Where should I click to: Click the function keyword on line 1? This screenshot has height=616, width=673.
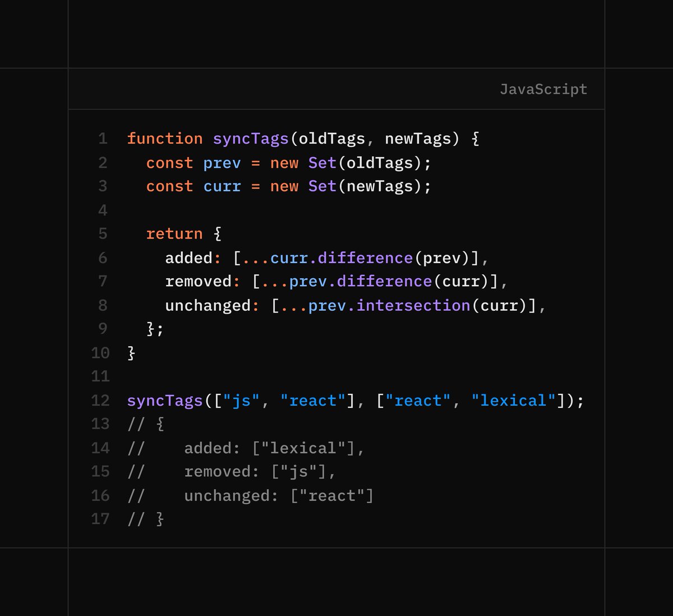[165, 138]
